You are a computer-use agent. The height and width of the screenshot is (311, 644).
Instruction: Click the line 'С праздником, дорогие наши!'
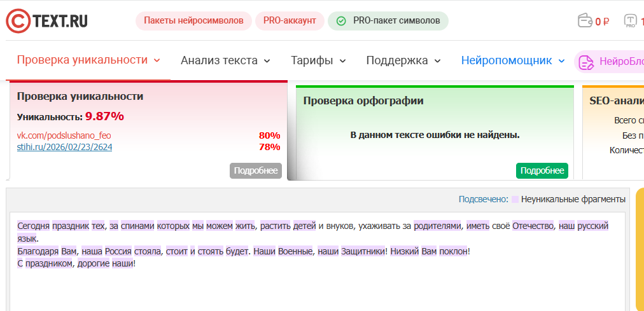coord(76,264)
